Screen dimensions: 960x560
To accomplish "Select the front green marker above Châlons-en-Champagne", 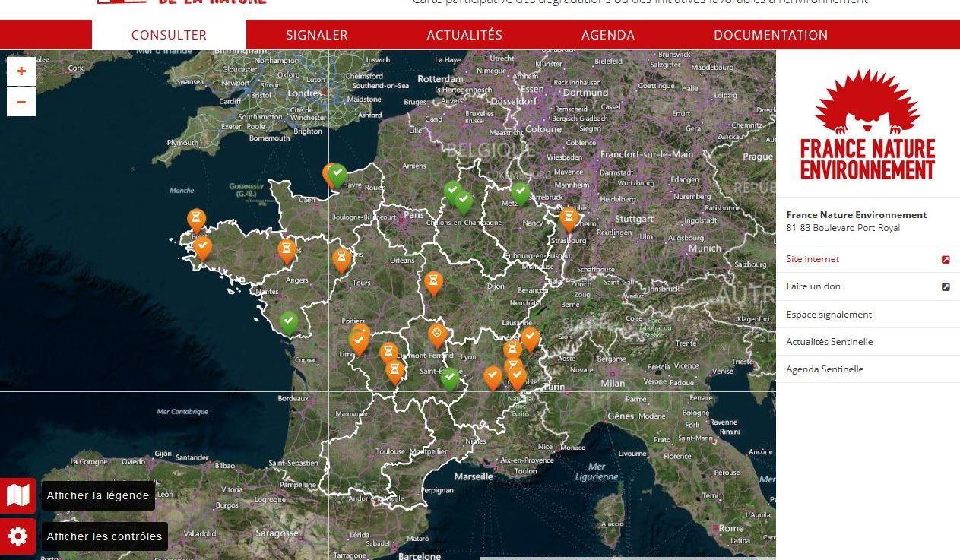I will (x=463, y=201).
